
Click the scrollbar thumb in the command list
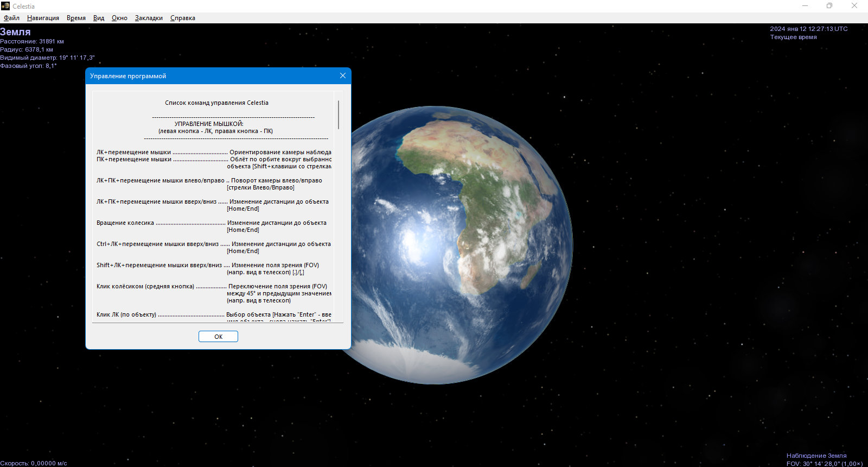coord(339,115)
